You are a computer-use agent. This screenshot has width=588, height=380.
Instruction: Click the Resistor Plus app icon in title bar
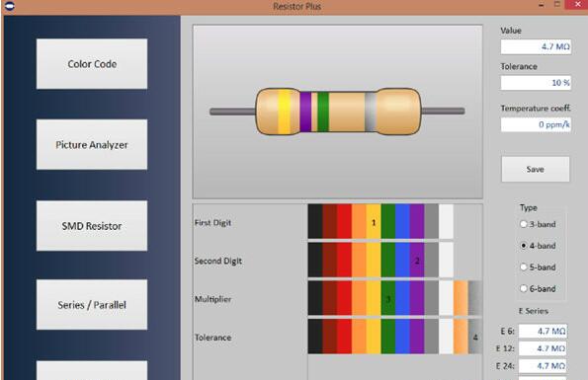pos(10,6)
